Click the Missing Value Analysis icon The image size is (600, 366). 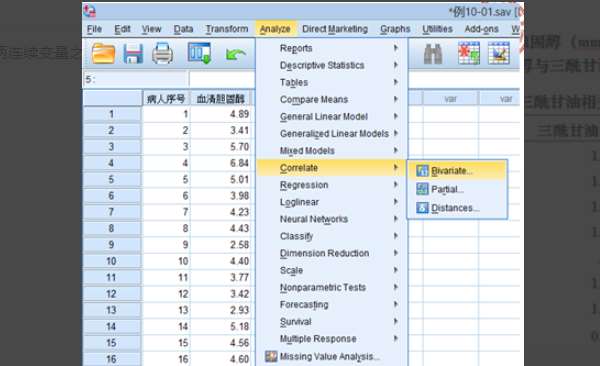(x=271, y=356)
